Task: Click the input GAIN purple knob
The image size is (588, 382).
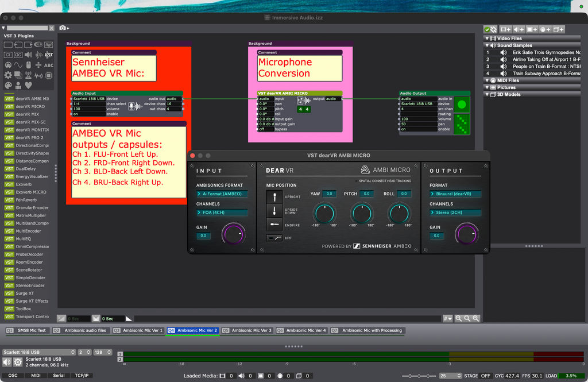Action: point(233,234)
